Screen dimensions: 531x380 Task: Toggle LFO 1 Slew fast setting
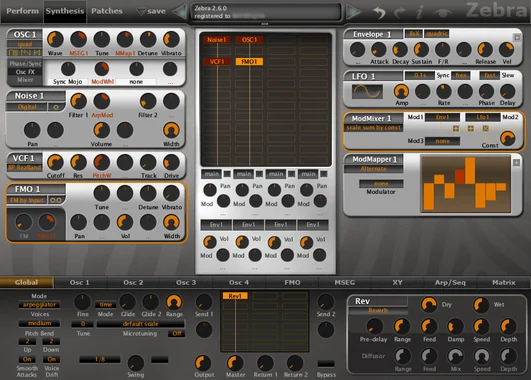tap(489, 75)
